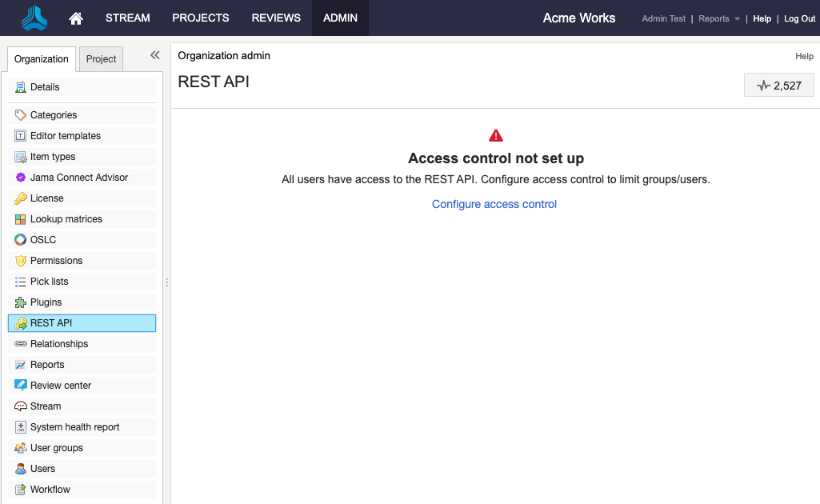The width and height of the screenshot is (820, 504).
Task: Click the Reports chart icon
Action: tap(20, 365)
